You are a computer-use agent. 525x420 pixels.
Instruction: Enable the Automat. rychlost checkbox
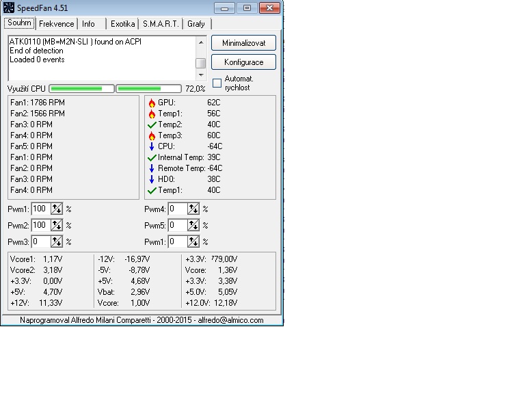[217, 83]
